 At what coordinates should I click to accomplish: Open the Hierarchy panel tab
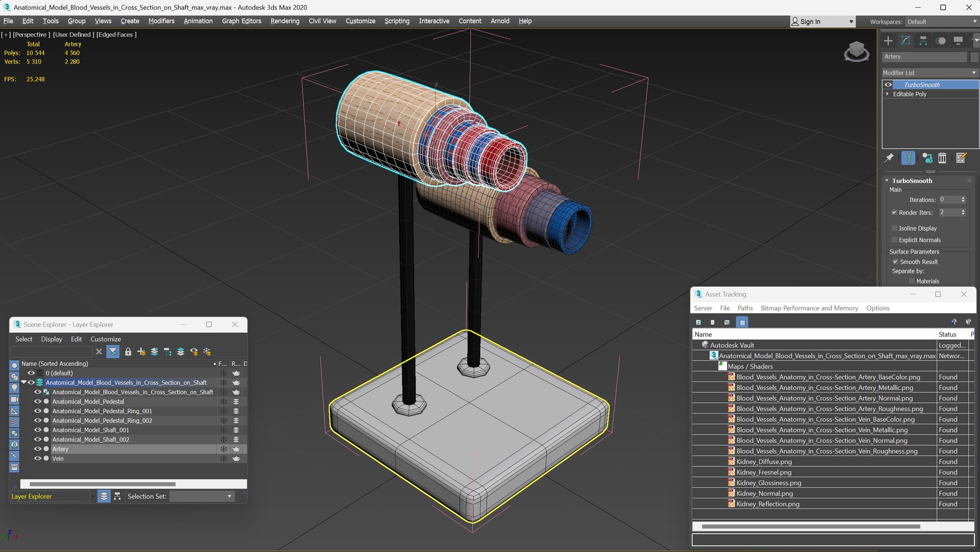[923, 41]
